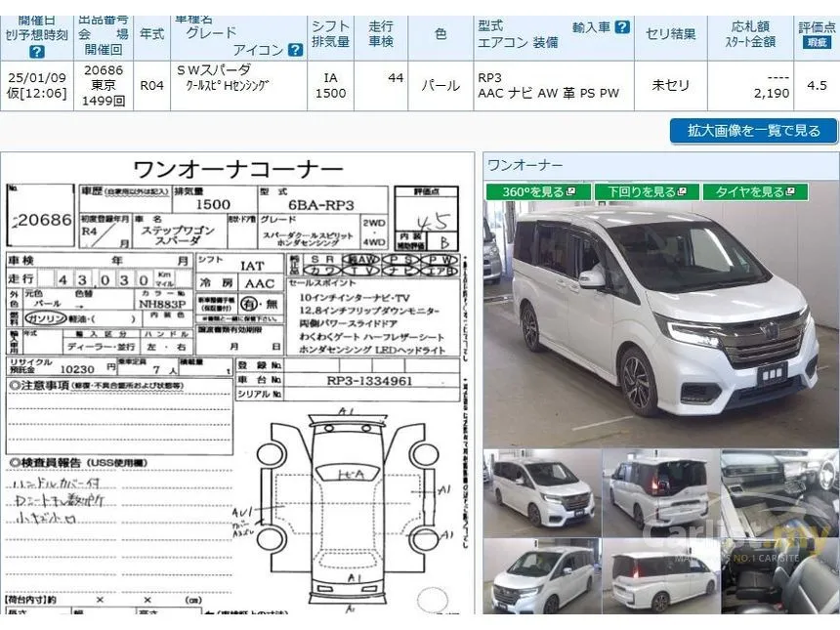
Task: Open the black leather seats thumbnail
Action: click(780, 576)
